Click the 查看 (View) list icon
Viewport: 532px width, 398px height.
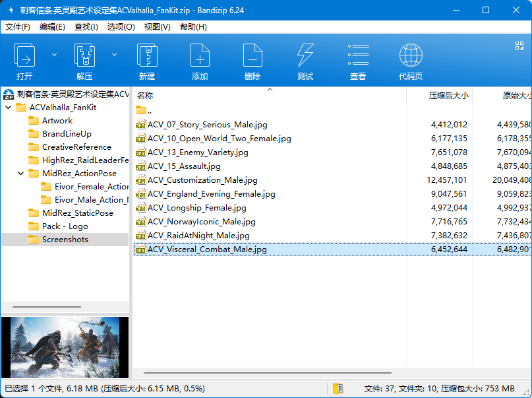tap(358, 55)
